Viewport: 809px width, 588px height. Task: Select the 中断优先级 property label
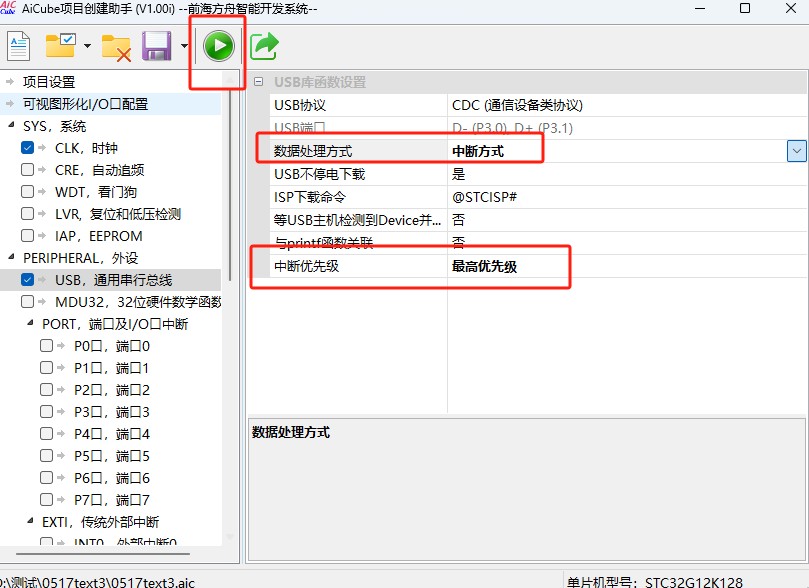[306, 266]
